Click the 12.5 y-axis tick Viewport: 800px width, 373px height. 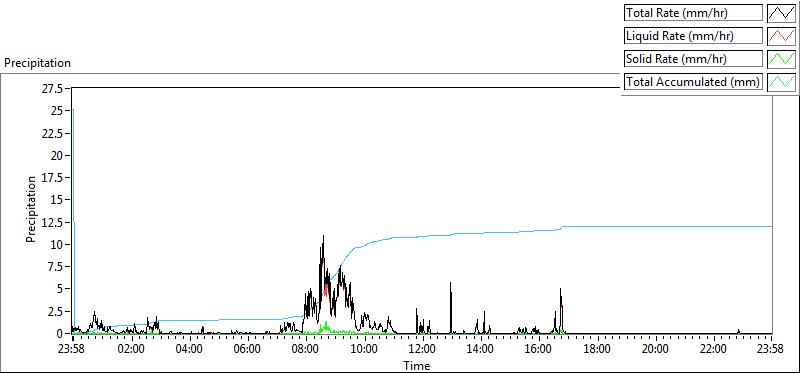tap(52, 222)
